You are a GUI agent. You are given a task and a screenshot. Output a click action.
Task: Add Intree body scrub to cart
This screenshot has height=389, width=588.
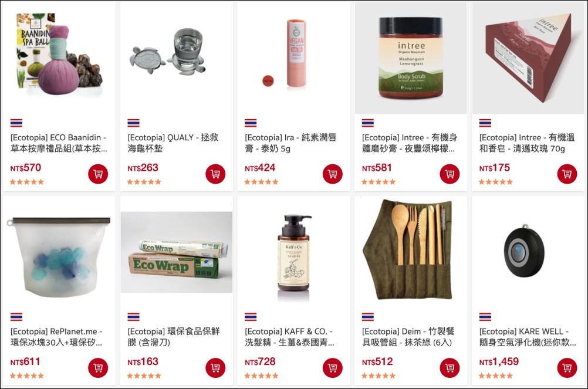click(x=450, y=174)
